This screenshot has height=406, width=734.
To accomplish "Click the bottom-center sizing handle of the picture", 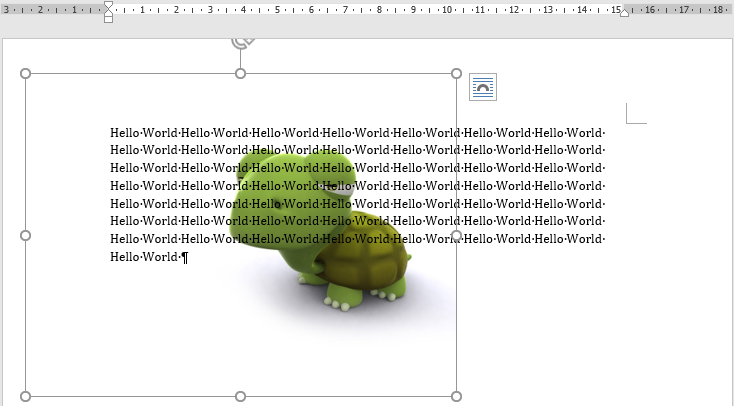I will [240, 397].
